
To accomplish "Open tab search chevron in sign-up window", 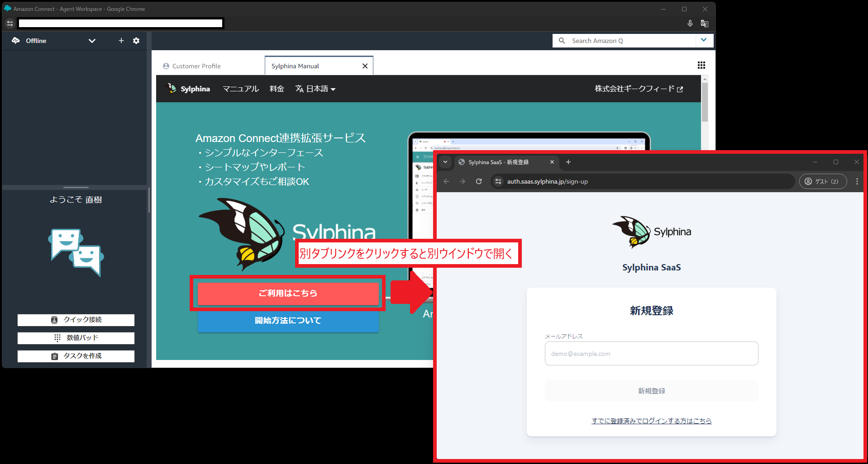I will coord(445,162).
